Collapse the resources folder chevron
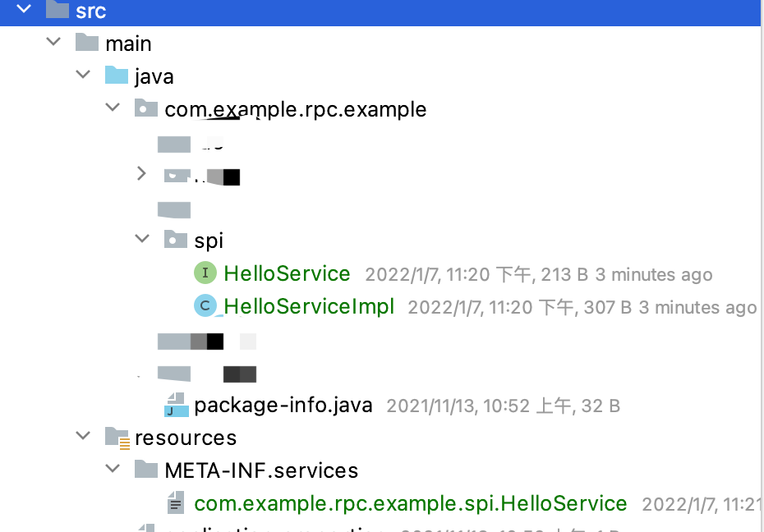Screen dimensions: 764x532 [83, 436]
